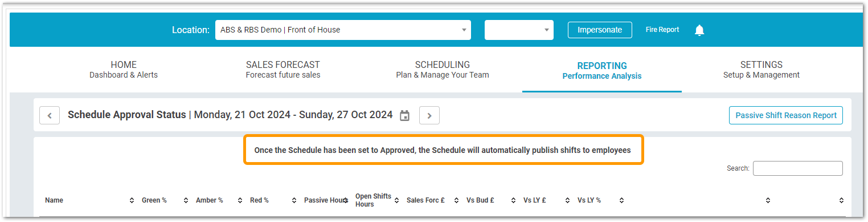Go to next week arrow
Viewport: 868px width, 222px height.
[x=429, y=115]
